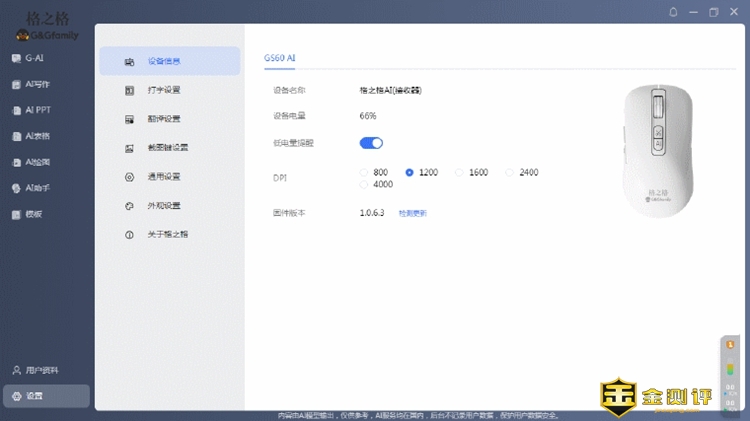
Task: Select the 4000 DPI option
Action: 364,185
